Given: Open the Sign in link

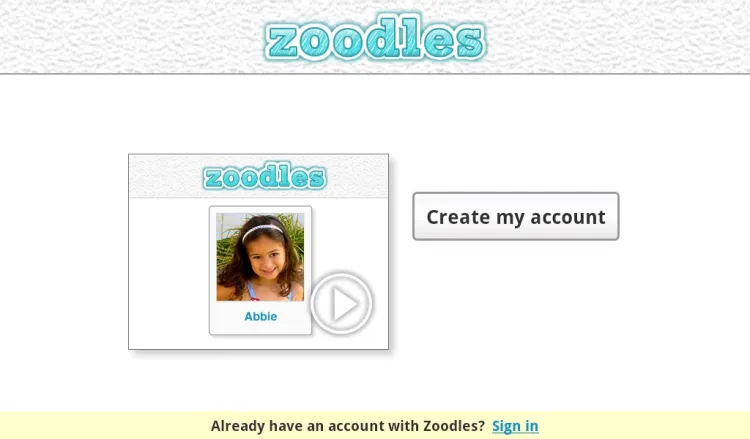Looking at the screenshot, I should point(515,426).
